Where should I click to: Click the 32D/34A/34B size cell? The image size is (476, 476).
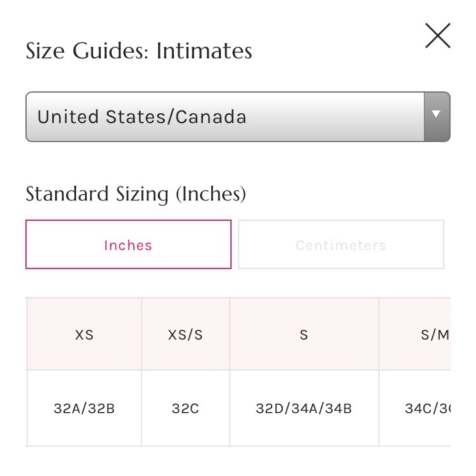click(x=304, y=408)
